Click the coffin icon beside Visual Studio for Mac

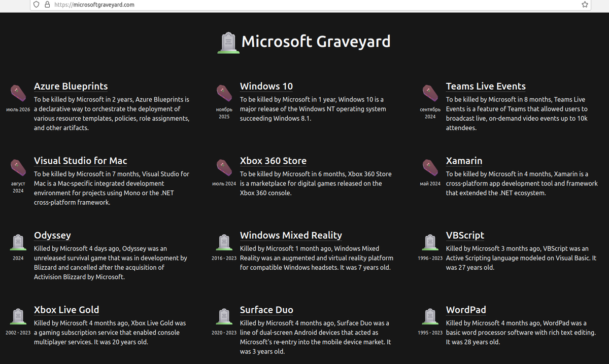[x=18, y=168]
